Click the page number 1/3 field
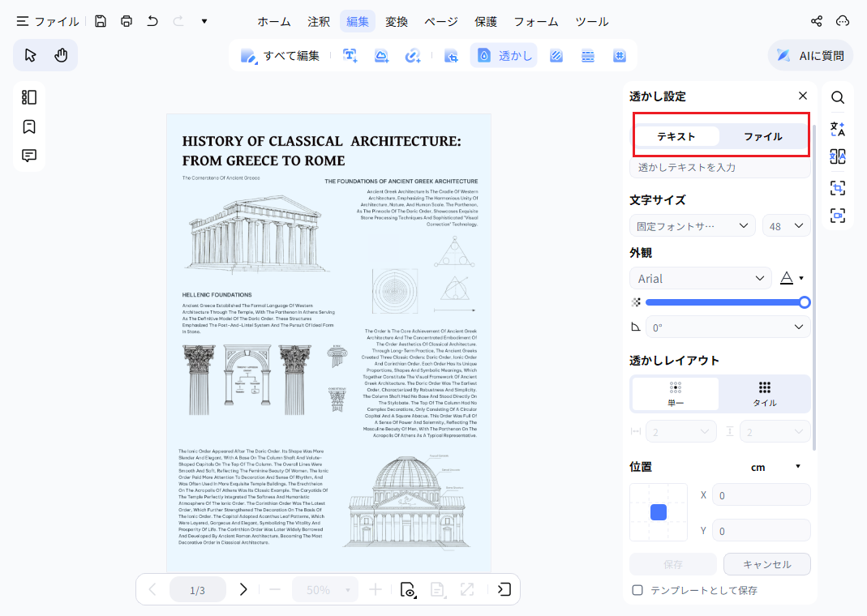Screen dimensions: 867x616 point(197,589)
